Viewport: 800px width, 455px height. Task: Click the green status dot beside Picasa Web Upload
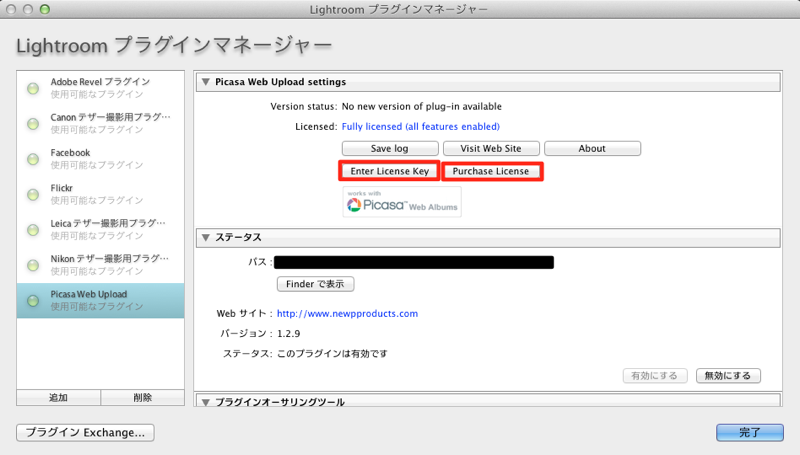coord(33,301)
